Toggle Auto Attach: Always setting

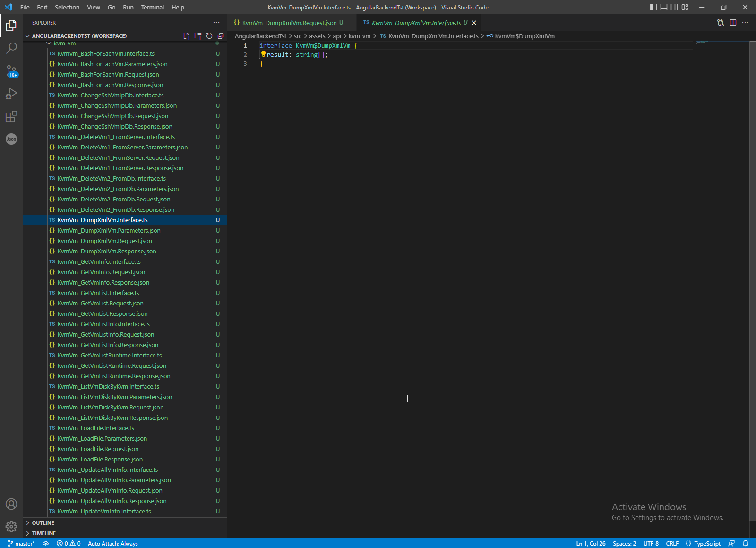point(113,543)
